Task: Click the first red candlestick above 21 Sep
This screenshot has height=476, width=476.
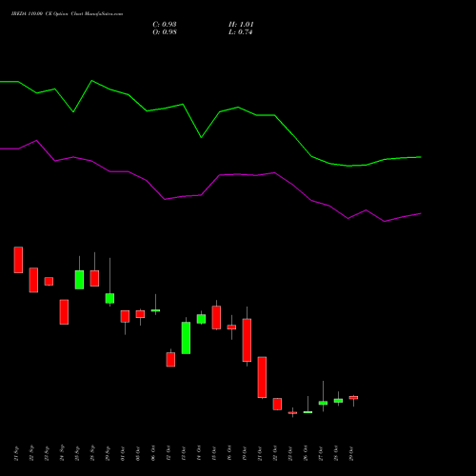Action: tap(18, 260)
